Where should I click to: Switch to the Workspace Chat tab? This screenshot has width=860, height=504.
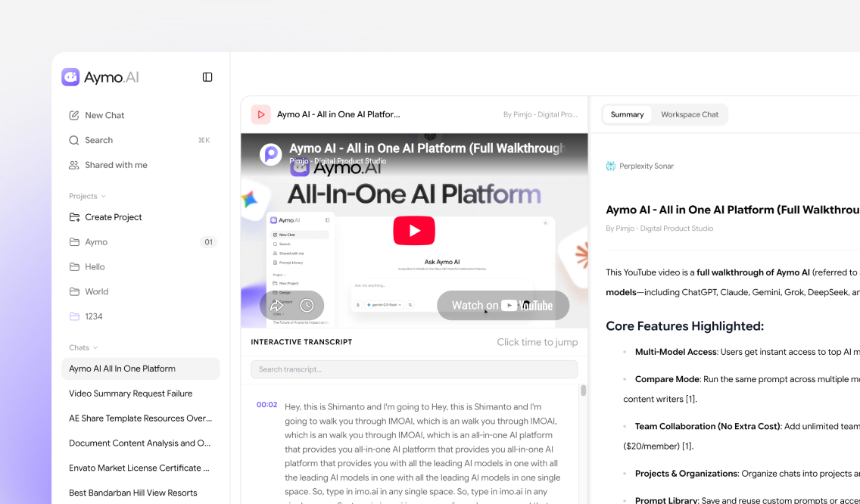pyautogui.click(x=690, y=114)
